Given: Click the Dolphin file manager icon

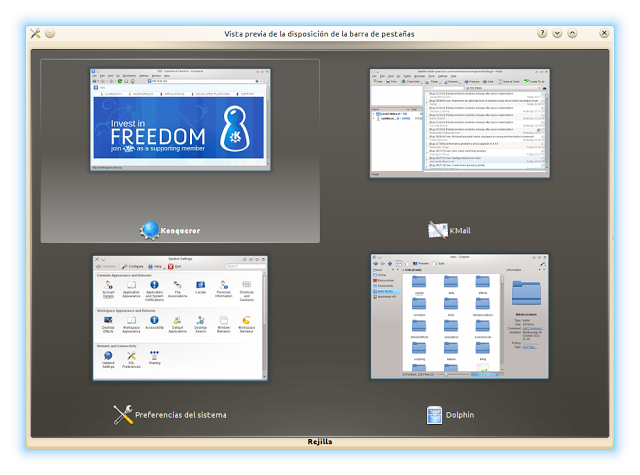Looking at the screenshot, I should [x=435, y=414].
